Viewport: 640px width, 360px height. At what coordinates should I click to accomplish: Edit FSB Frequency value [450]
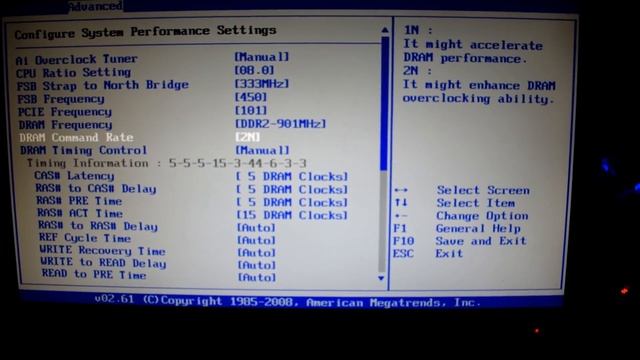pos(251,97)
